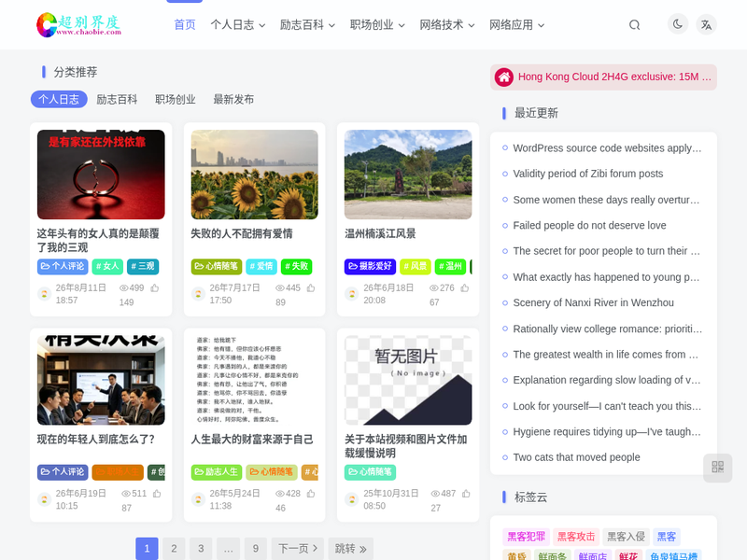
Task: Switch to 励志百科 category tab
Action: click(117, 99)
